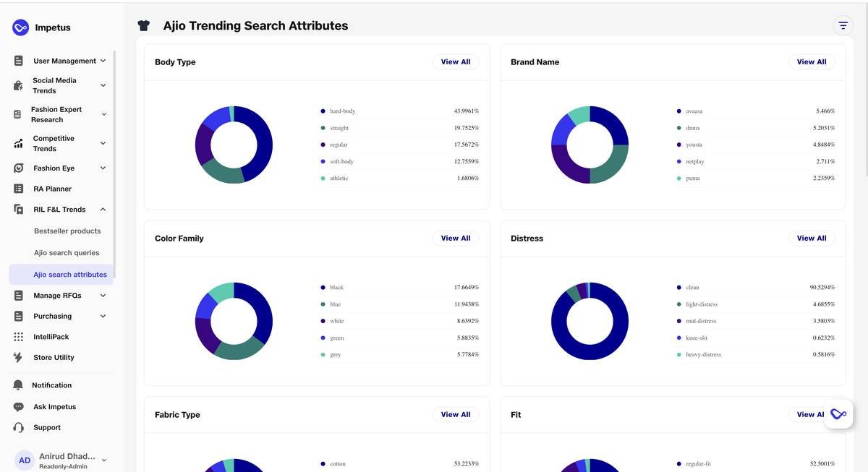Open the IntelliPack menu item
This screenshot has width=868, height=472.
pyautogui.click(x=51, y=337)
